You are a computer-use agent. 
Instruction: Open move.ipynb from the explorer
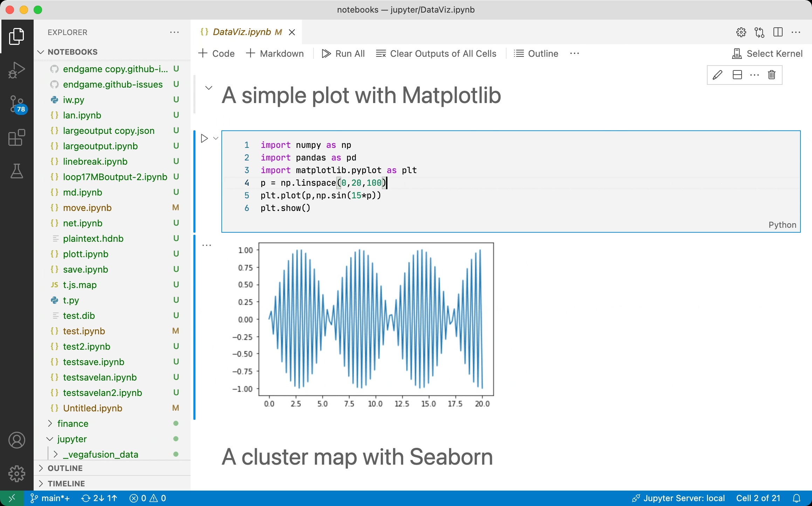click(87, 207)
